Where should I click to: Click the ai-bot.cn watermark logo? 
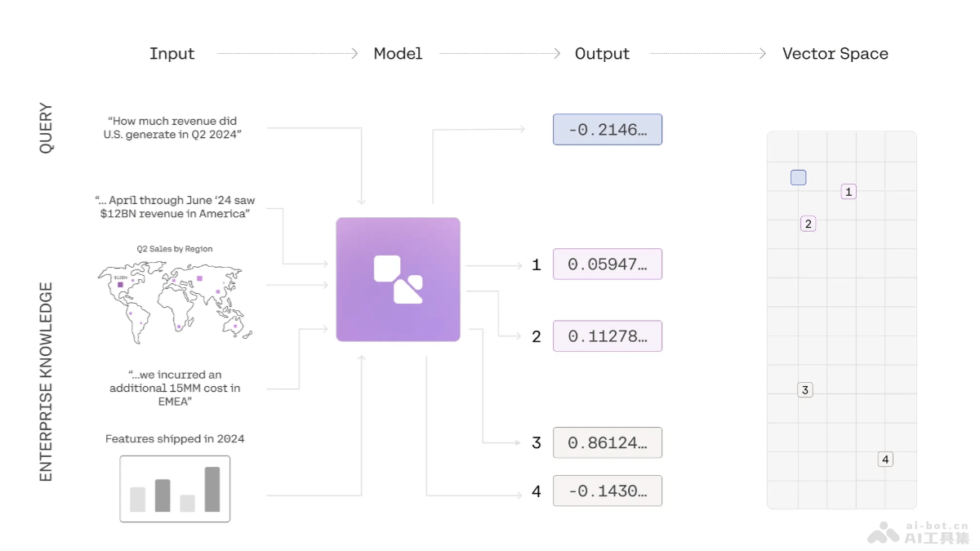click(919, 532)
